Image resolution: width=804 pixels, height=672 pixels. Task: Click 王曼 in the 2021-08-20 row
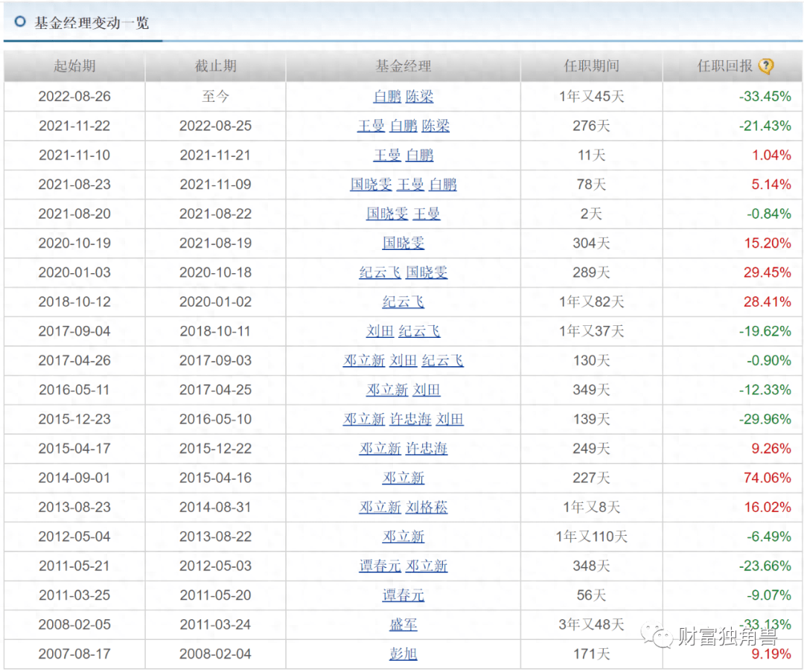pos(427,214)
